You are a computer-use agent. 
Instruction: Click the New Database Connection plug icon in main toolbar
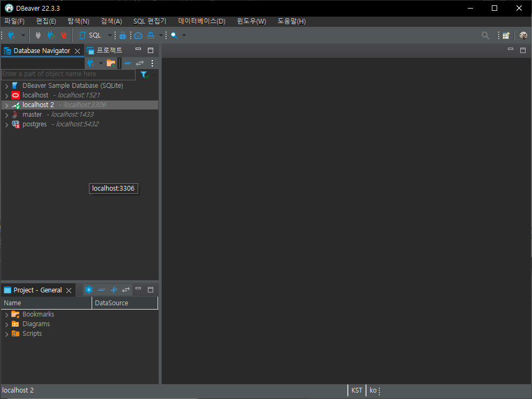coord(12,35)
